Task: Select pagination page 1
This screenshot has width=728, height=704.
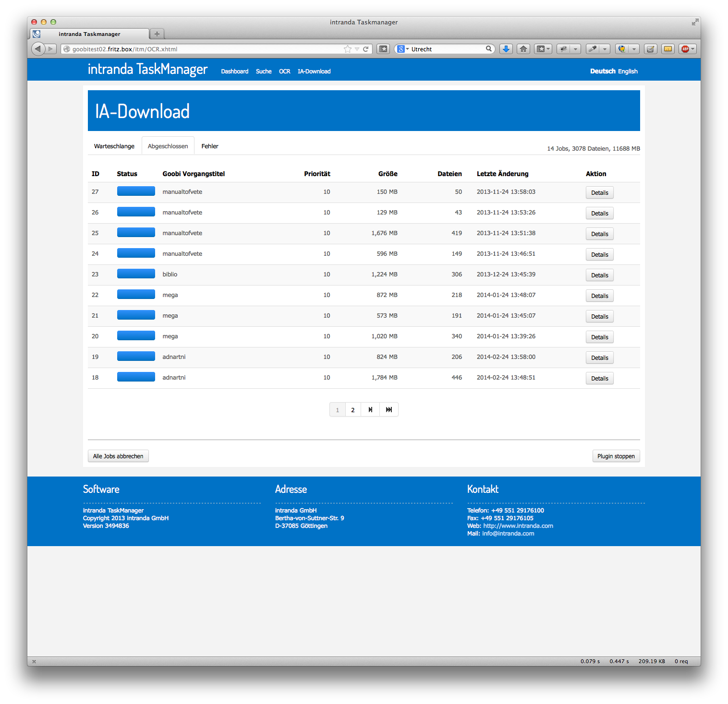Action: tap(338, 410)
